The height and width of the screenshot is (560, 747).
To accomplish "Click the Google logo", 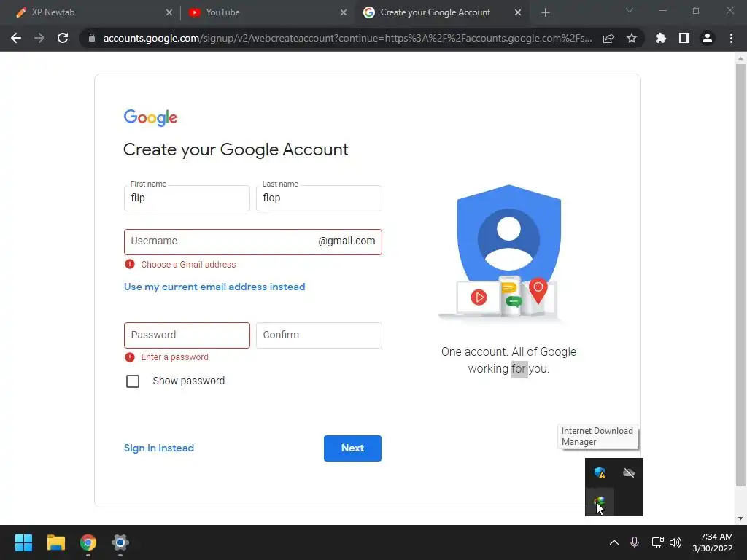I will pos(150,117).
